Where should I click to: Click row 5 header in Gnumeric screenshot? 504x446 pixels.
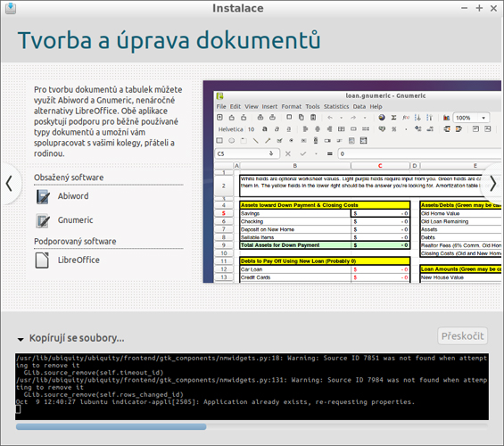click(x=224, y=213)
